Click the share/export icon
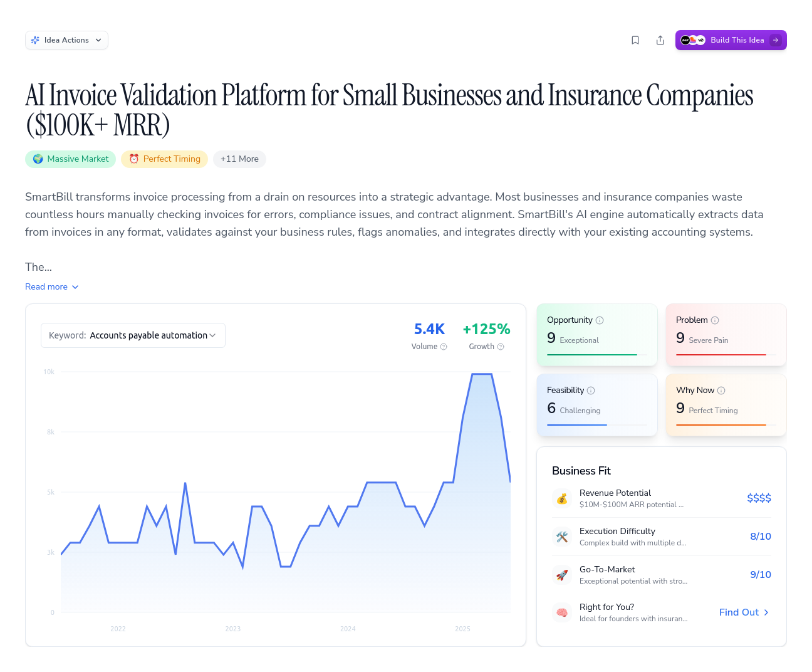 pos(660,40)
